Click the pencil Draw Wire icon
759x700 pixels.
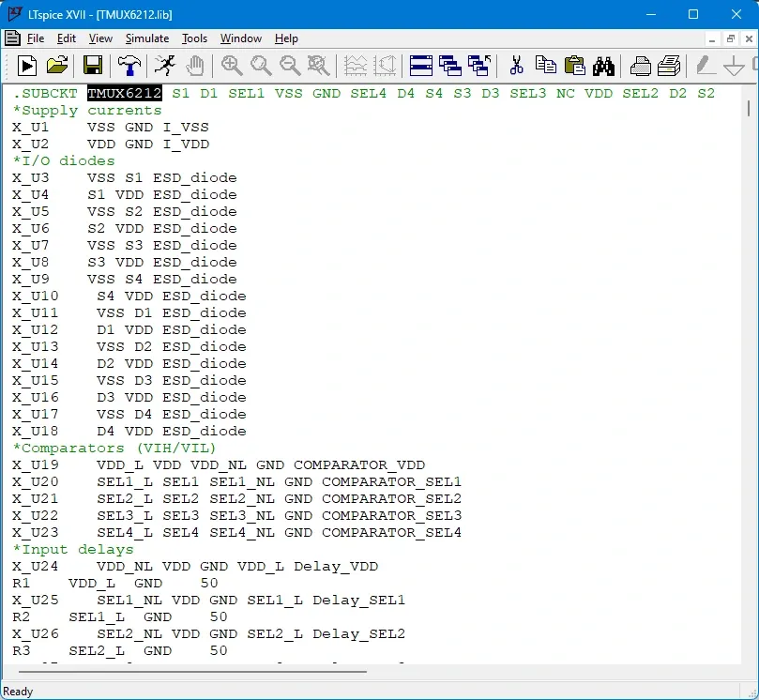pos(705,66)
